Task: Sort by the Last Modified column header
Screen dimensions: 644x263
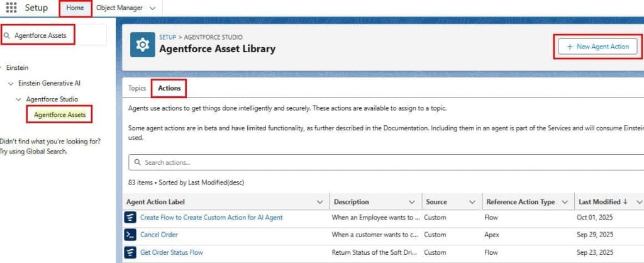Action: (599, 202)
